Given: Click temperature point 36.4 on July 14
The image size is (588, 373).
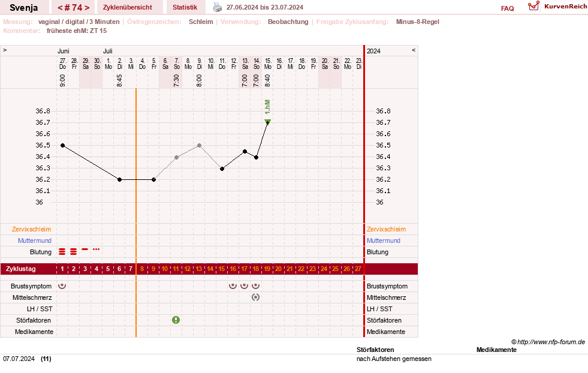Looking at the screenshot, I should click(x=256, y=158).
